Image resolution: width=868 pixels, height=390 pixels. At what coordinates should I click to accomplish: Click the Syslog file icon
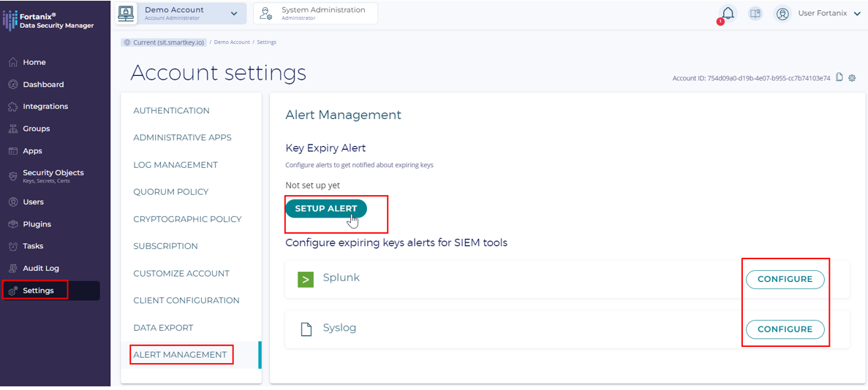(x=306, y=329)
